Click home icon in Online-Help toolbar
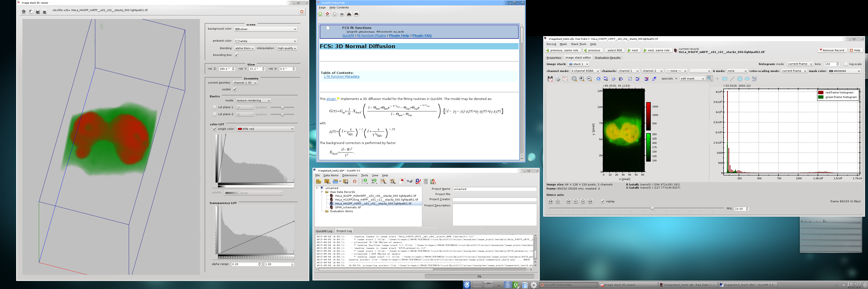The image size is (868, 289). click(x=327, y=14)
